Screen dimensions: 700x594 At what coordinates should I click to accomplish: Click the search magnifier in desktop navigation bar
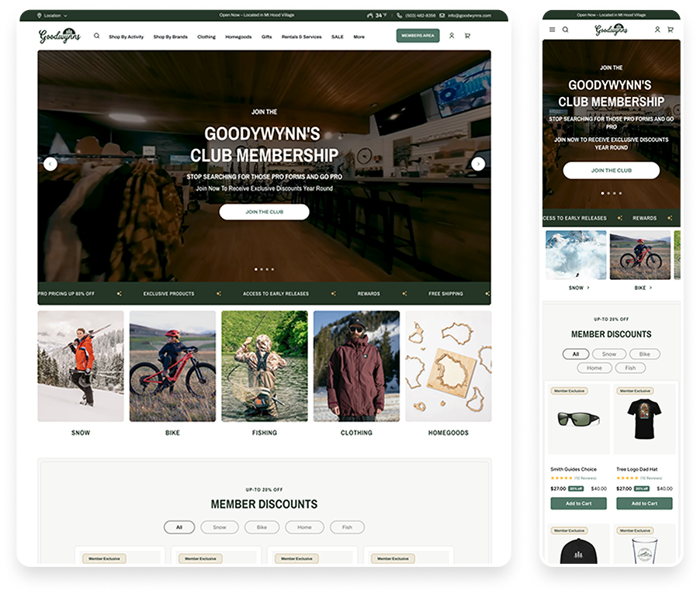point(97,36)
